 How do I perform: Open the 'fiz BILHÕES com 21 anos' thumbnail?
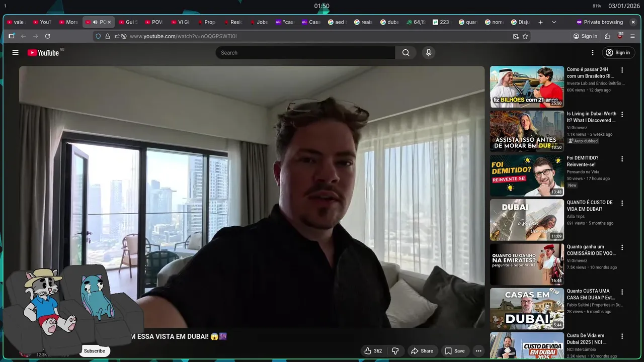[527, 87]
